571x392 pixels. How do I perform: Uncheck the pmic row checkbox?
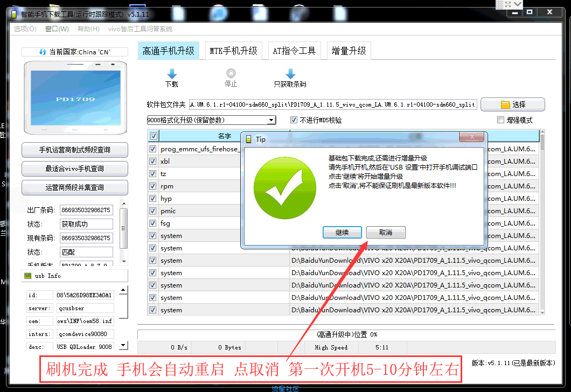point(153,211)
